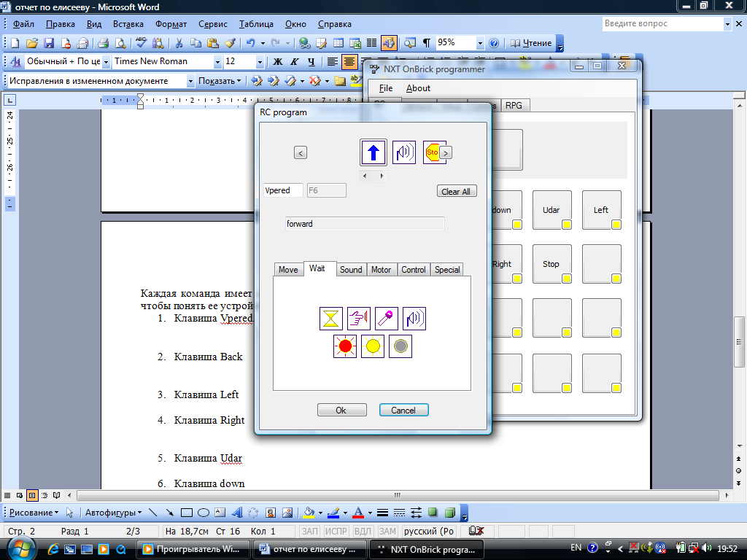The height and width of the screenshot is (560, 747).
Task: Show paragraph marks with the ¶ icon
Action: [x=426, y=43]
